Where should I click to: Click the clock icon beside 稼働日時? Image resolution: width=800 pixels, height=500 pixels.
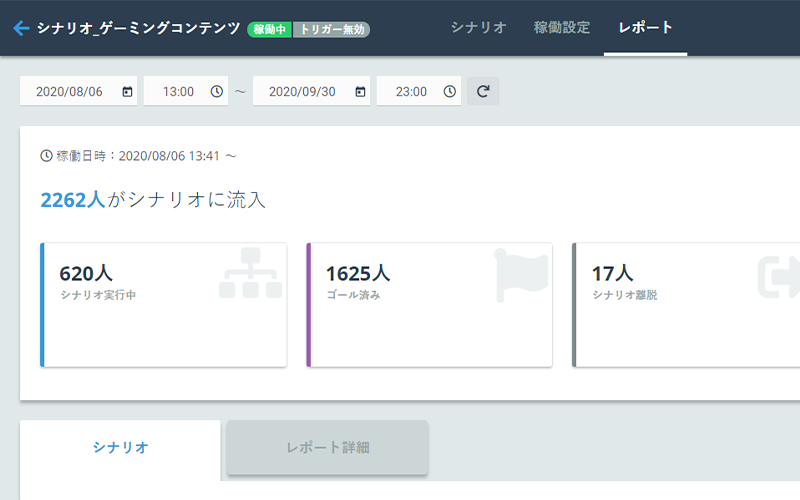[46, 156]
